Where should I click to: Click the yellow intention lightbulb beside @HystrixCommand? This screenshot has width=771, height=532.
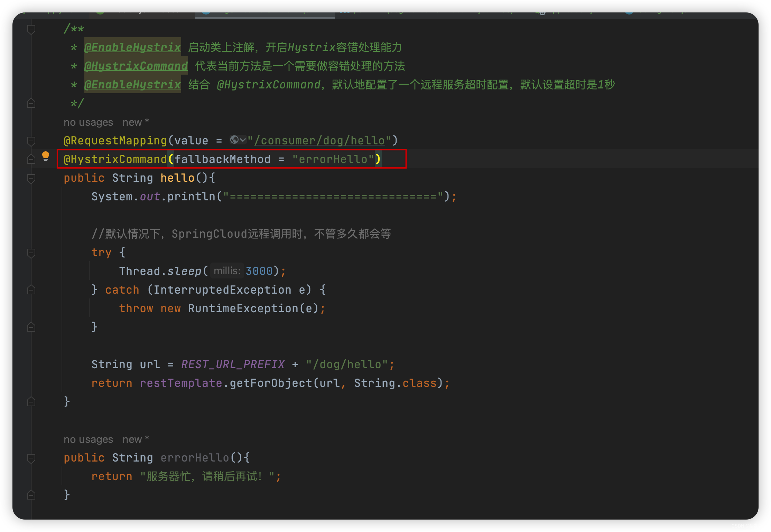click(45, 156)
